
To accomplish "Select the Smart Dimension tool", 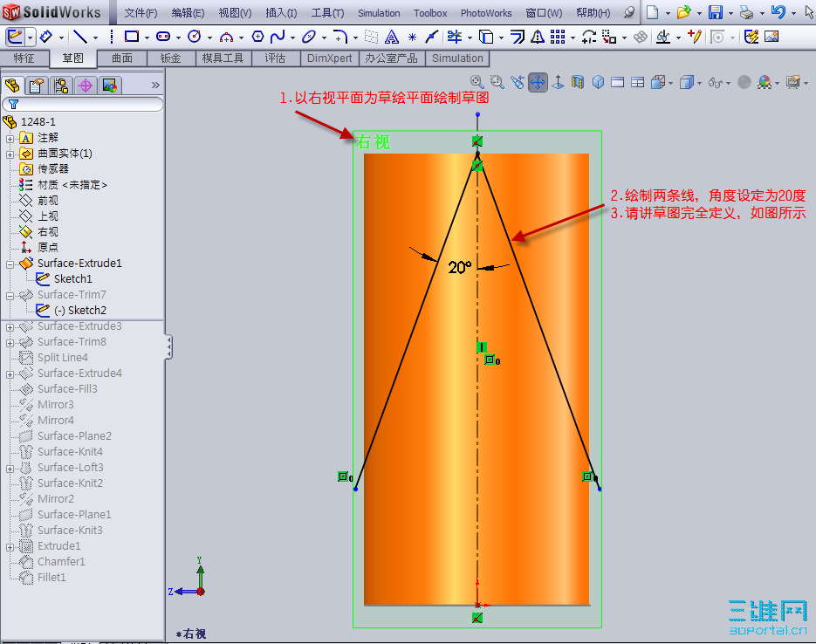I will click(46, 37).
